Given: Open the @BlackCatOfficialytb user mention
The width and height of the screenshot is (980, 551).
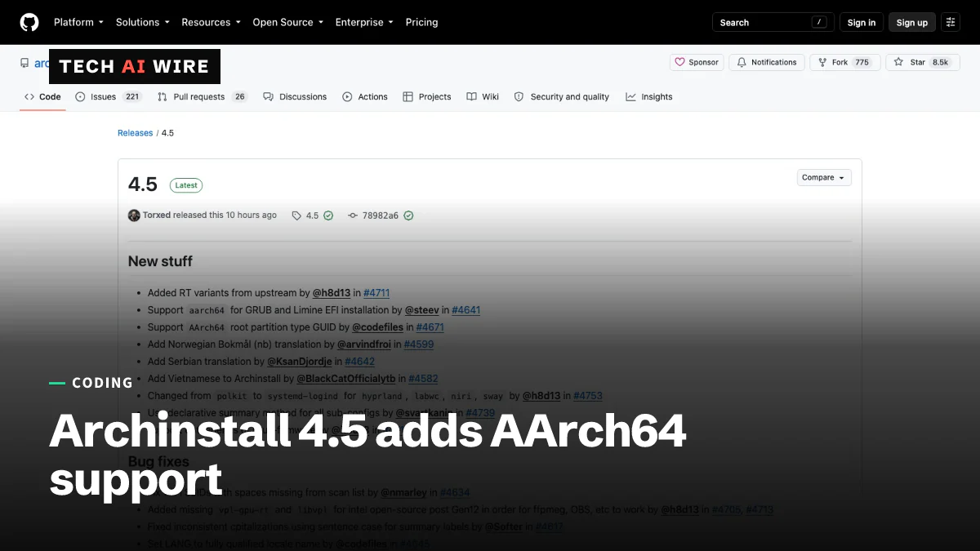Looking at the screenshot, I should pyautogui.click(x=346, y=379).
